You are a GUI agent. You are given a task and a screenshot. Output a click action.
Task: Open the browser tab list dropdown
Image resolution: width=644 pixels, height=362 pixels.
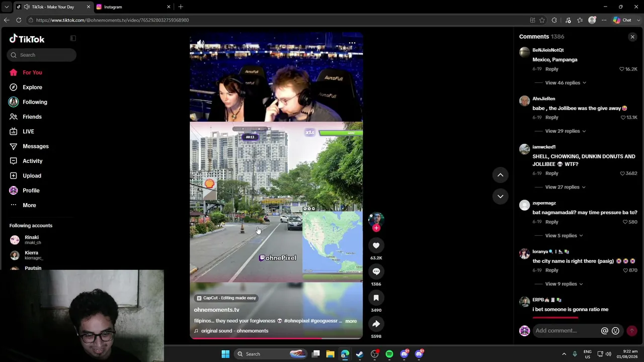(x=7, y=7)
